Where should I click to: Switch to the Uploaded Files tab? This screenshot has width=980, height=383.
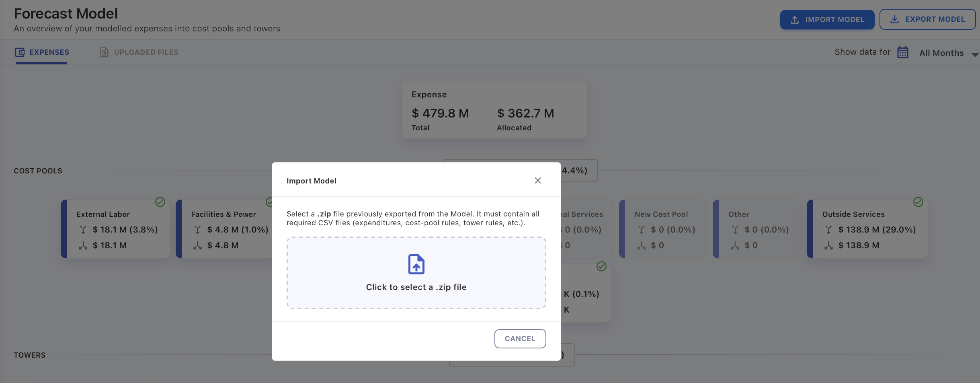point(139,52)
